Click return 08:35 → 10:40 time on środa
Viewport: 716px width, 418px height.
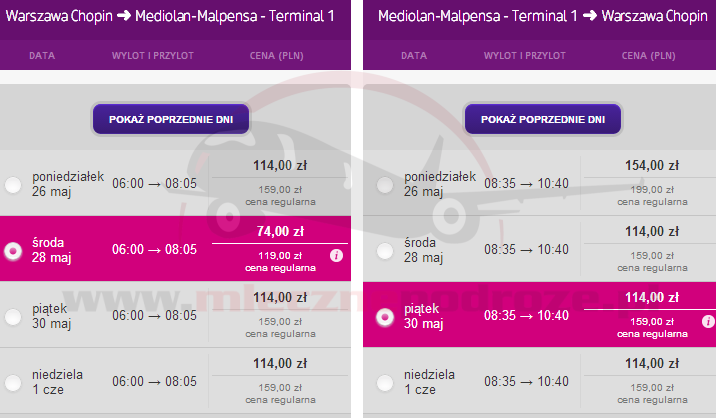(x=526, y=249)
